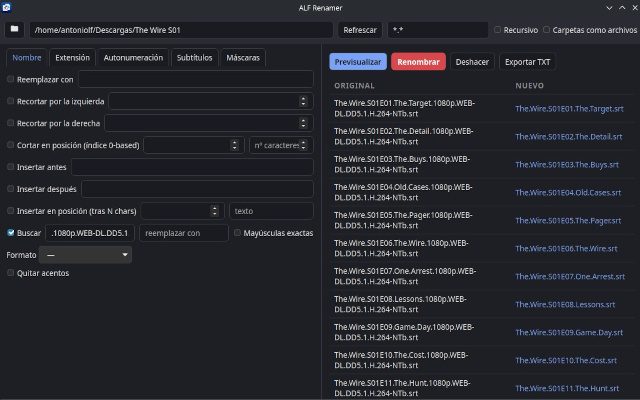Open the Máscaras tab

tap(243, 58)
